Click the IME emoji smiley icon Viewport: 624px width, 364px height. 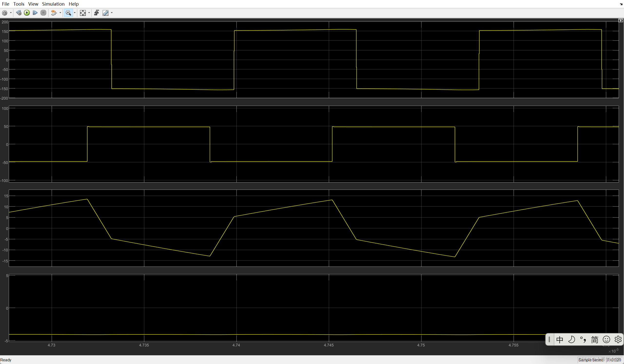pos(606,339)
